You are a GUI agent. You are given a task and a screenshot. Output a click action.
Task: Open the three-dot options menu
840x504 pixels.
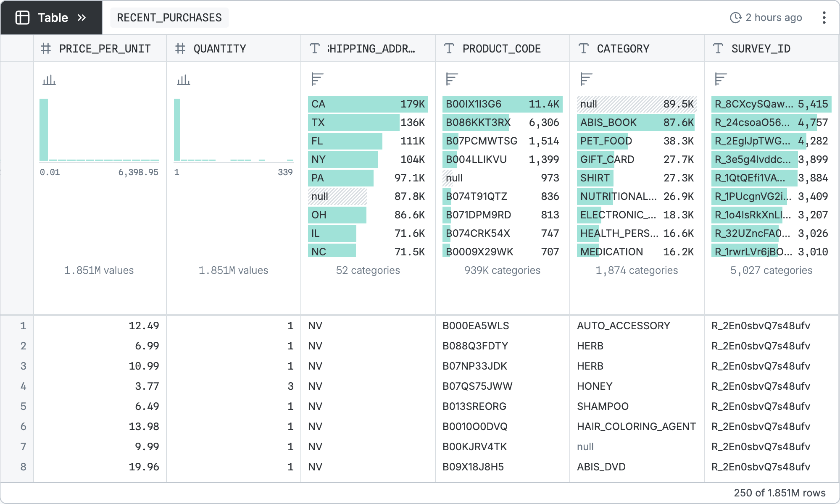[x=824, y=18]
